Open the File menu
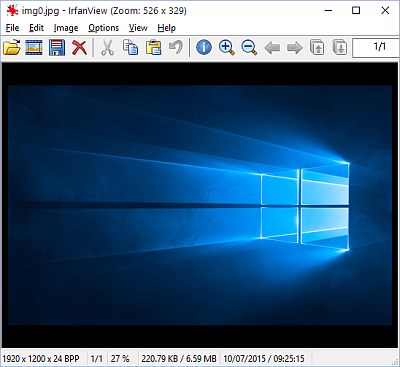Image resolution: width=400 pixels, height=367 pixels. pos(12,28)
